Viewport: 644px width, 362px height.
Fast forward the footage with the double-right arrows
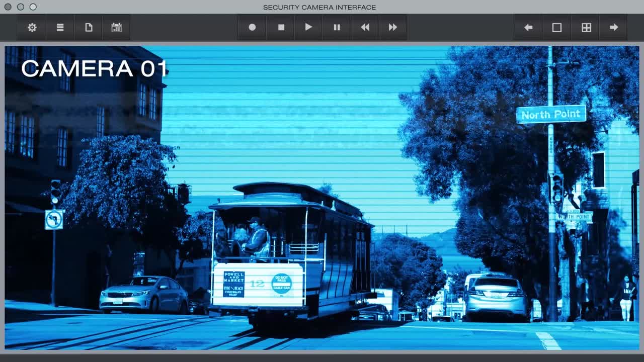point(393,28)
